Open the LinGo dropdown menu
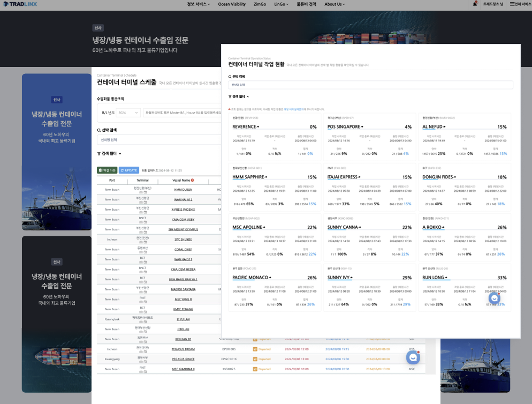 tap(282, 4)
